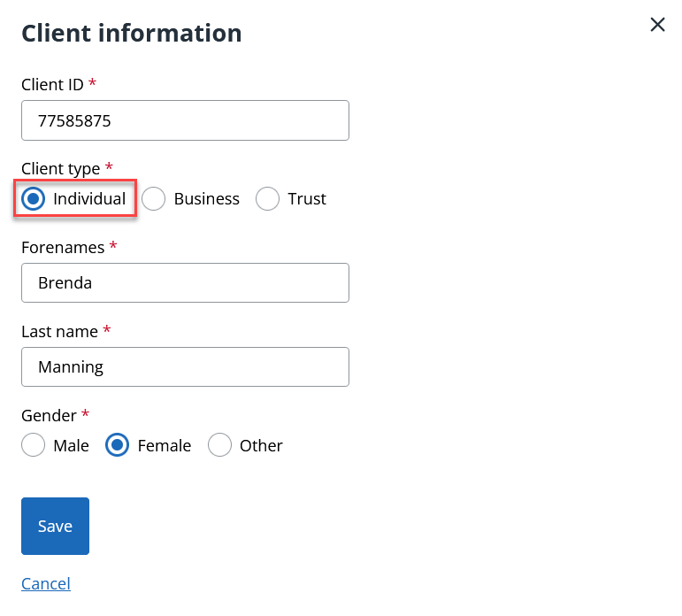This screenshot has height=616, width=682.
Task: Save the client information
Action: pyautogui.click(x=55, y=526)
